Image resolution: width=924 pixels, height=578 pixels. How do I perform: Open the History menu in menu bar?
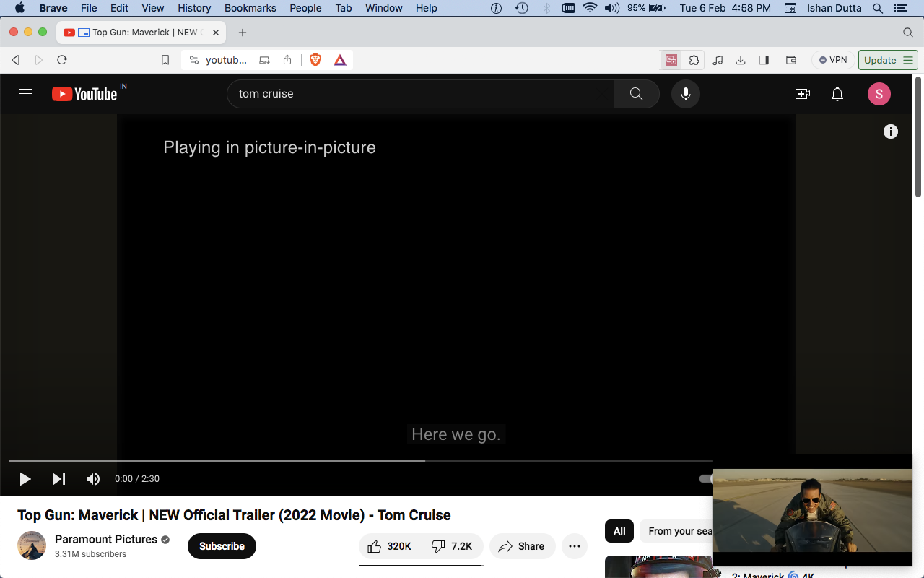pos(194,8)
